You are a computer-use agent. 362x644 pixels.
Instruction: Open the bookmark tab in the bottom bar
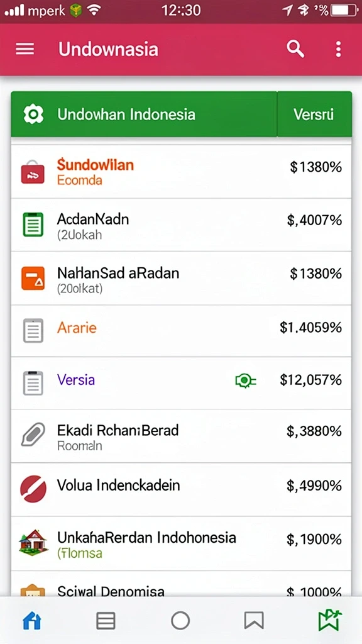point(254,621)
